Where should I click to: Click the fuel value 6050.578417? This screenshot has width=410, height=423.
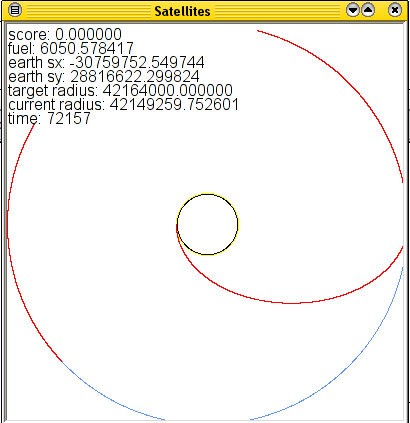tap(87, 48)
